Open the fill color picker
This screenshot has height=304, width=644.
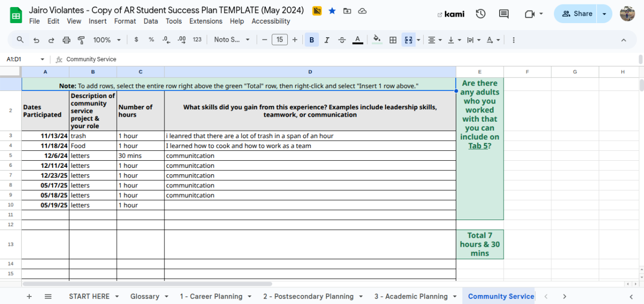click(377, 40)
